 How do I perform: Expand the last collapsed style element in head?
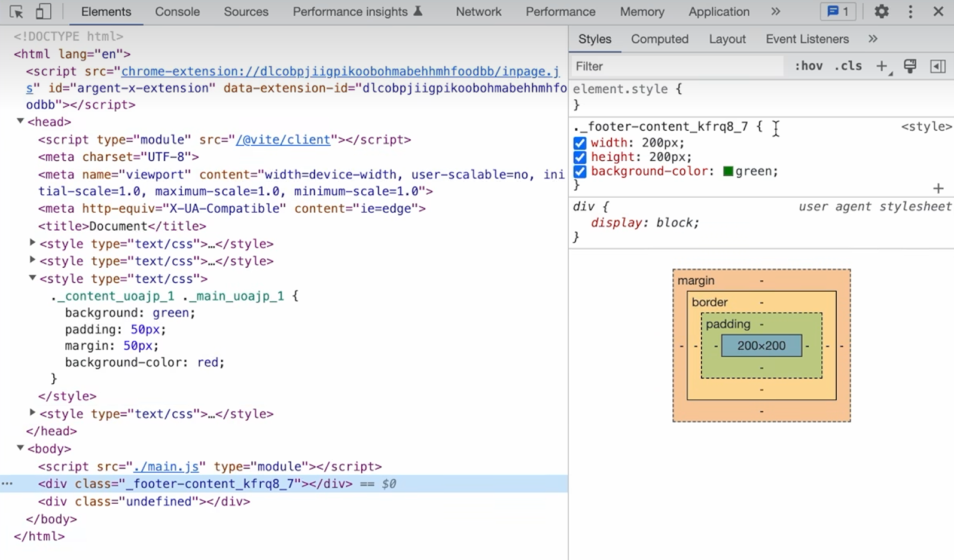tap(33, 414)
